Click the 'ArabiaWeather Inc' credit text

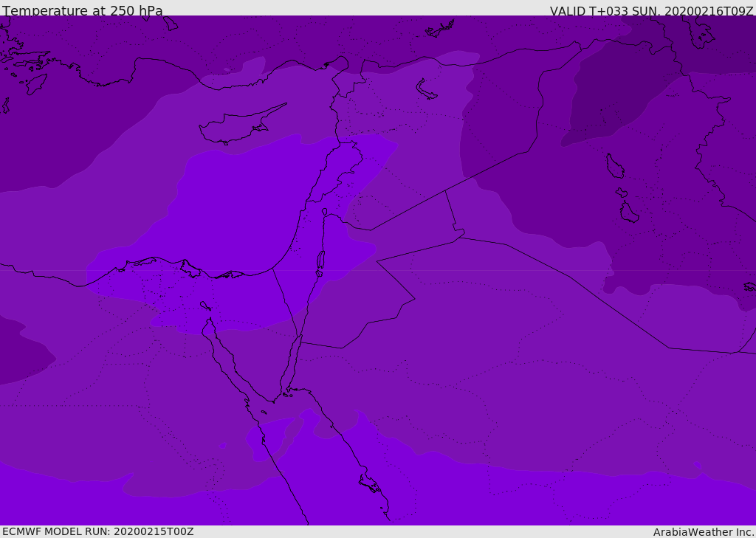703,532
